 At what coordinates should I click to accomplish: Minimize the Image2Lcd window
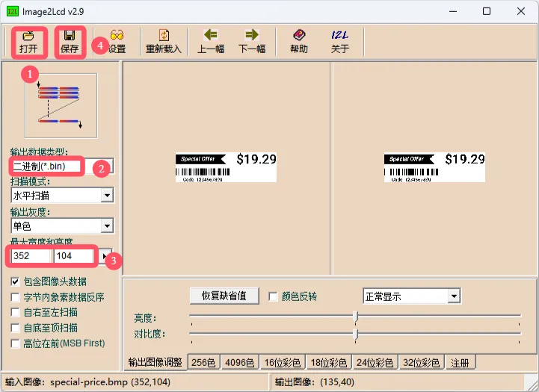coord(453,11)
